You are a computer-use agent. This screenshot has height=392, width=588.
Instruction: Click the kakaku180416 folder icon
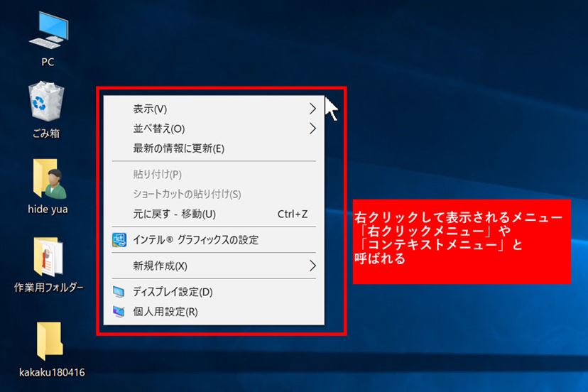pos(49,341)
